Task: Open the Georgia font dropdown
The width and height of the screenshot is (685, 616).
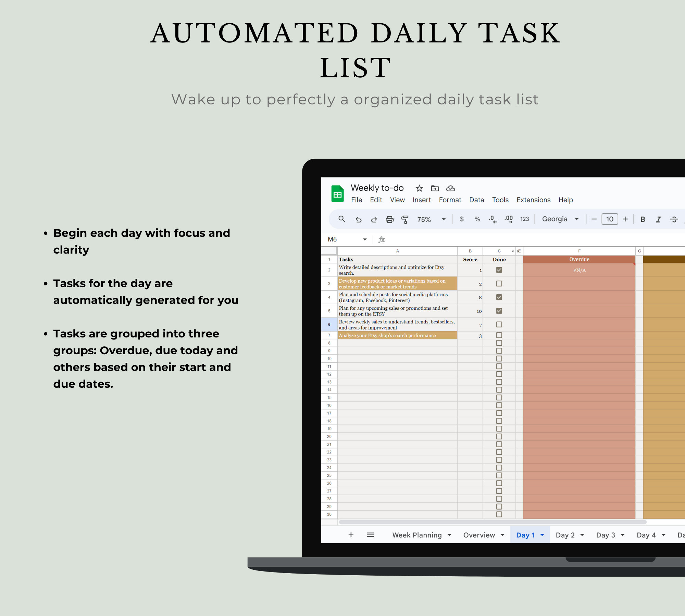Action: coord(577,219)
